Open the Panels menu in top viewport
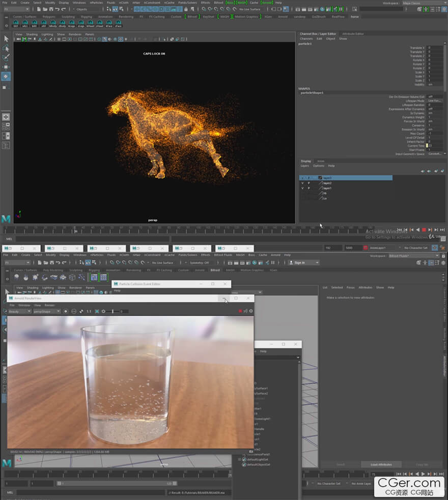Screen dimensions: 448x500 (90, 34)
